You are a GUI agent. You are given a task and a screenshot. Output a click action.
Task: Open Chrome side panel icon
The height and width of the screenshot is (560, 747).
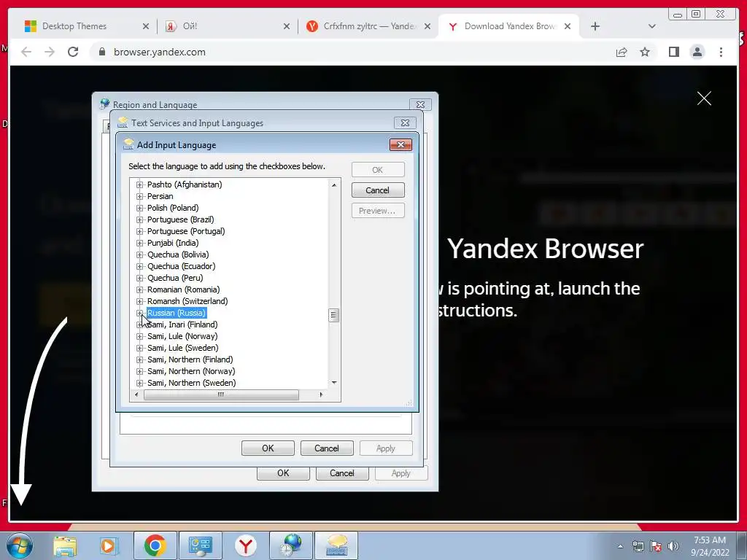673,52
